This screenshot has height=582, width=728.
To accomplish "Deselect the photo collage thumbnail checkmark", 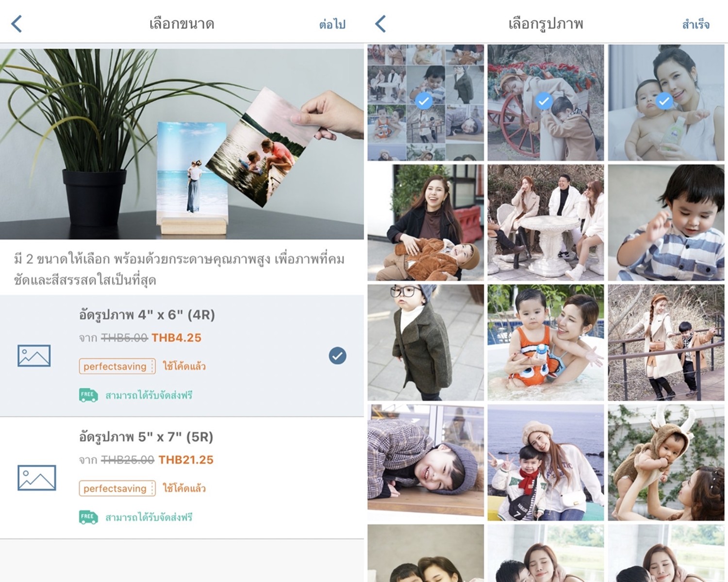I will [424, 101].
